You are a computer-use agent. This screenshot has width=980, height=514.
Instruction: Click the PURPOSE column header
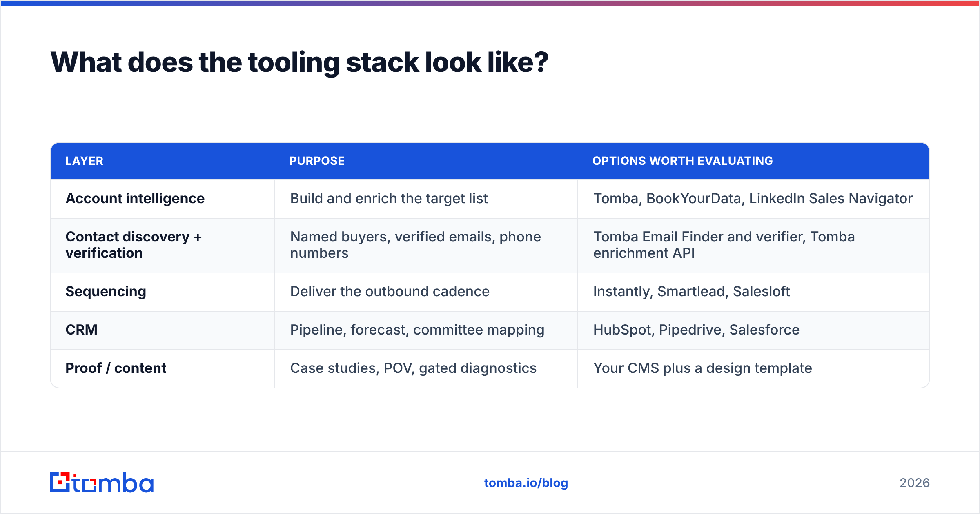click(x=317, y=161)
